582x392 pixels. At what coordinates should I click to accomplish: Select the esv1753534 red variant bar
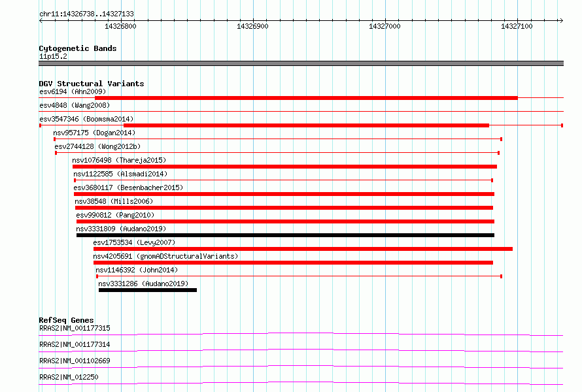tap(303, 249)
